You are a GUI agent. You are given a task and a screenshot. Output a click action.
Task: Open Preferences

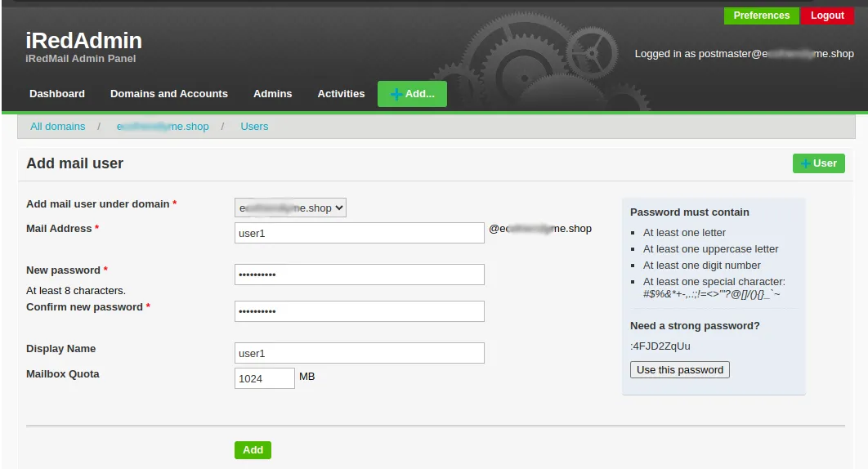point(761,16)
